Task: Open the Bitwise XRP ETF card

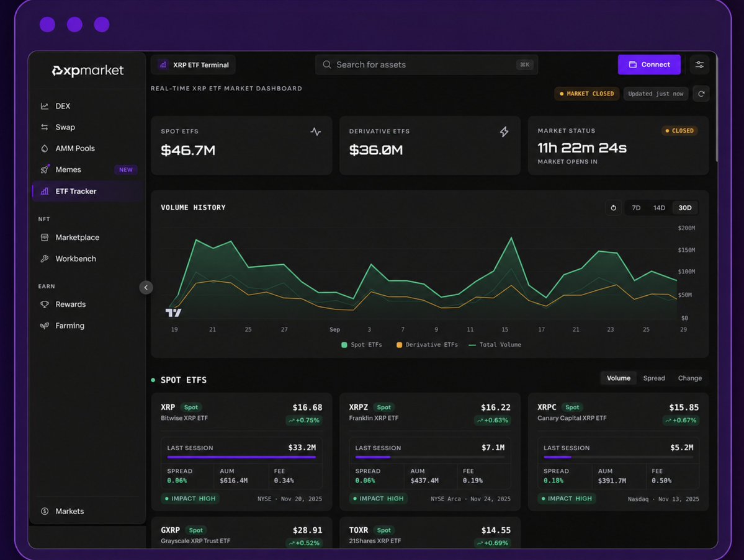Action: click(x=241, y=451)
